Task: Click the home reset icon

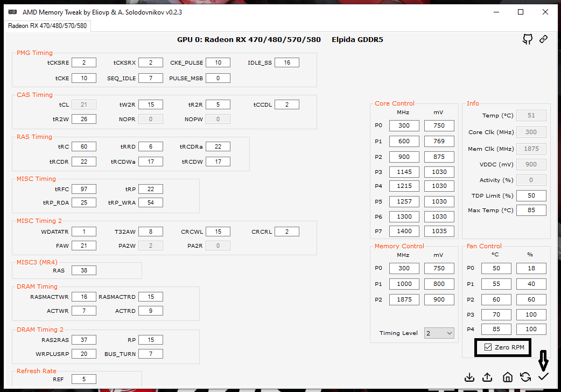Action: 507,377
